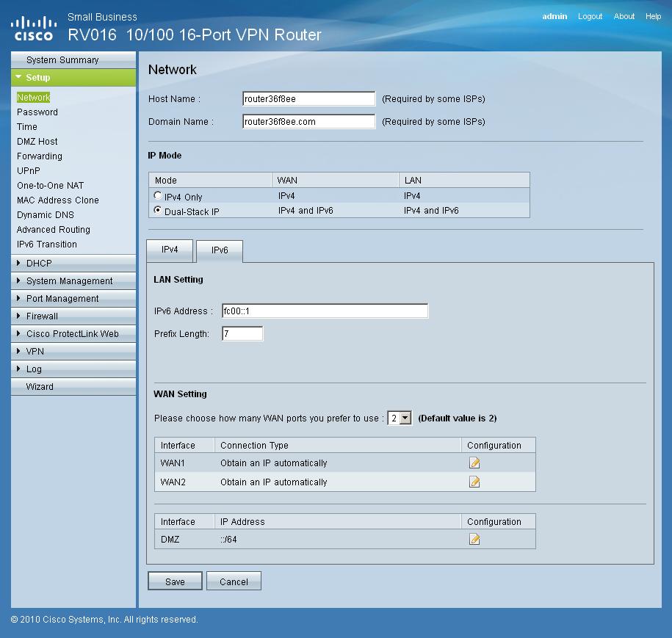Switch to the IPv4 tab
Screen dimensions: 672x638
coord(170,250)
